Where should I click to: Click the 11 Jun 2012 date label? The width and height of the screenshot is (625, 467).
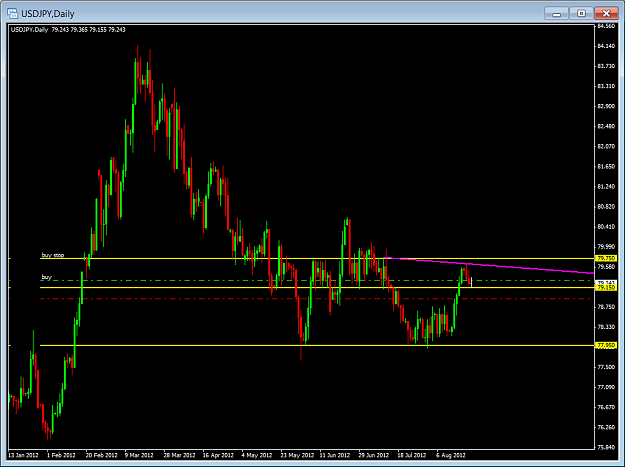click(x=335, y=455)
